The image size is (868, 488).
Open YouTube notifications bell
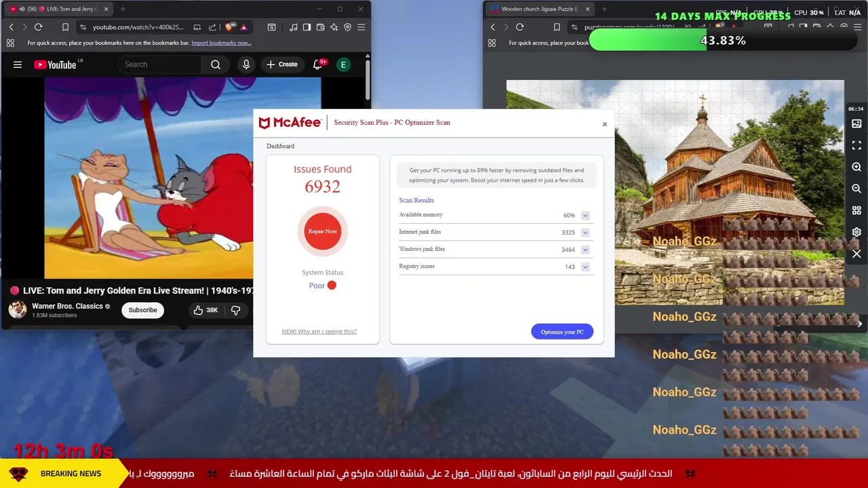(x=317, y=64)
